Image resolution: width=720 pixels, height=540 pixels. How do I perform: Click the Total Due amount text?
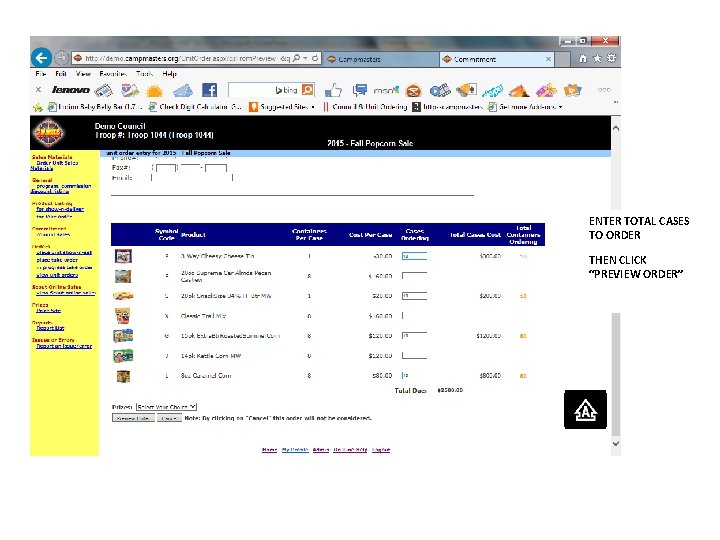pos(450,390)
